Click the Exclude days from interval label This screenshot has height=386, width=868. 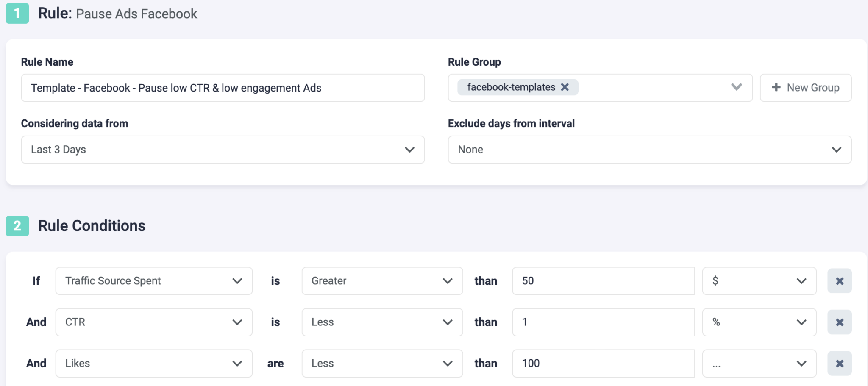[511, 123]
